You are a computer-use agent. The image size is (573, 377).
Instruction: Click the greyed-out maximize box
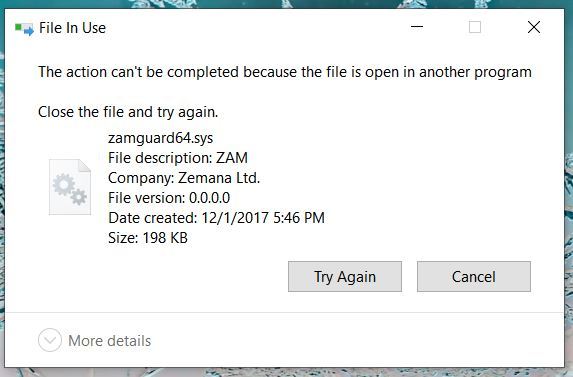[475, 27]
